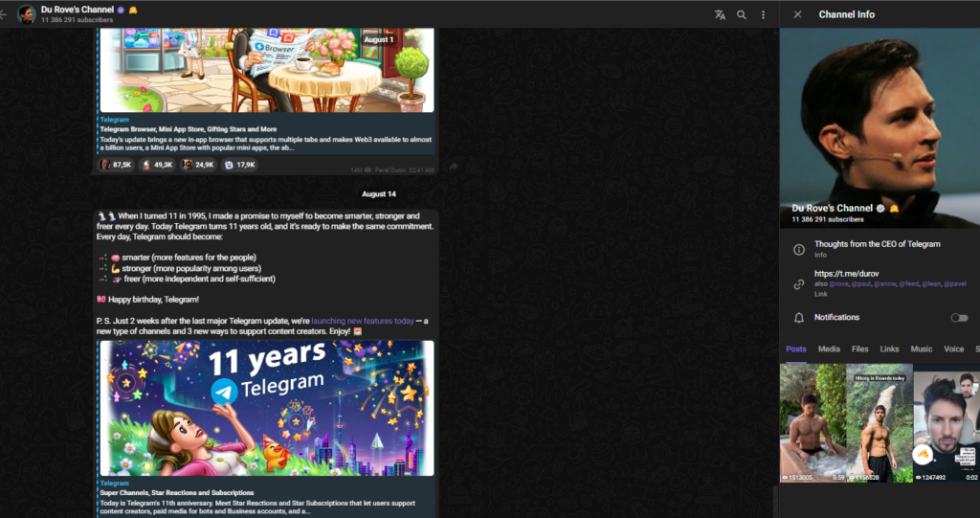Click the 'Happy birthday, Telegram!' line
Viewport: 980px width, 518px height.
coord(148,300)
